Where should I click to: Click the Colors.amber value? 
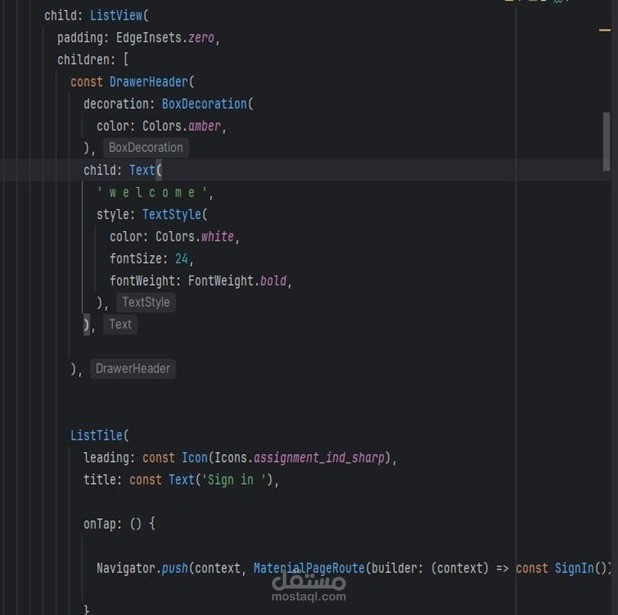click(x=181, y=126)
